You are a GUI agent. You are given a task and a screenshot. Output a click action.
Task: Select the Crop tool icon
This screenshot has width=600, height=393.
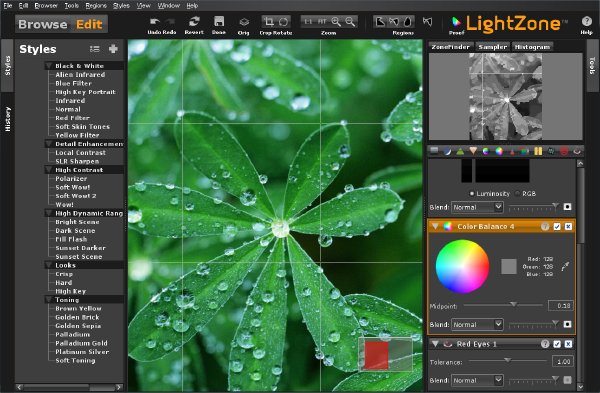269,21
